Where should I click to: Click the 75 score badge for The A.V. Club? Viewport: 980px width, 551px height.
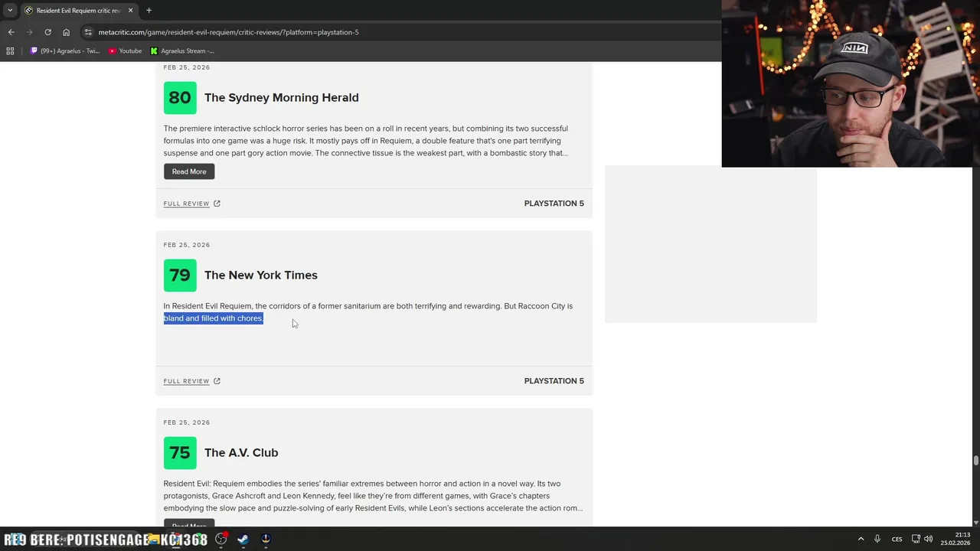[x=180, y=452]
